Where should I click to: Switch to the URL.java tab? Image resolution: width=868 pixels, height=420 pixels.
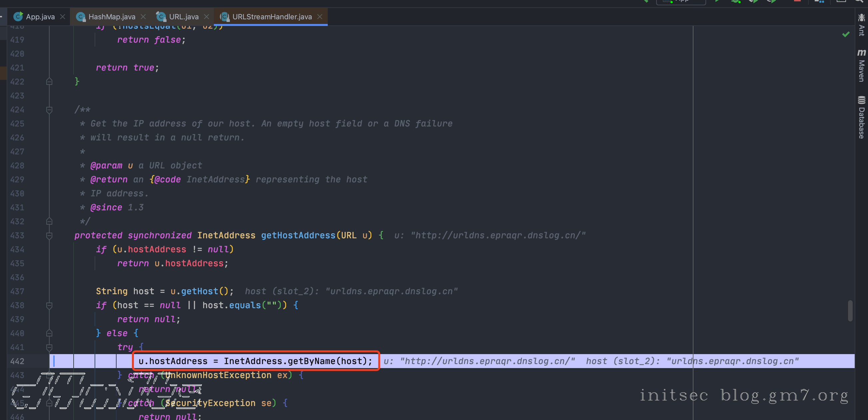pyautogui.click(x=184, y=17)
